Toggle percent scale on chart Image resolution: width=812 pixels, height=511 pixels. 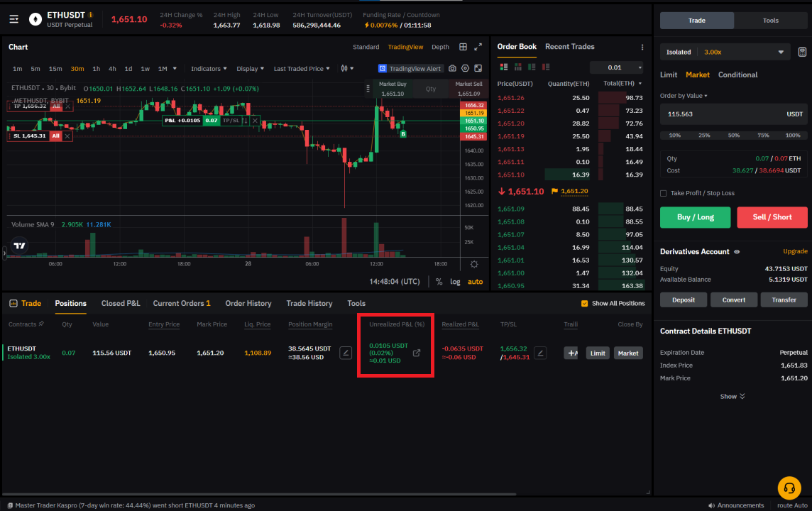point(439,282)
